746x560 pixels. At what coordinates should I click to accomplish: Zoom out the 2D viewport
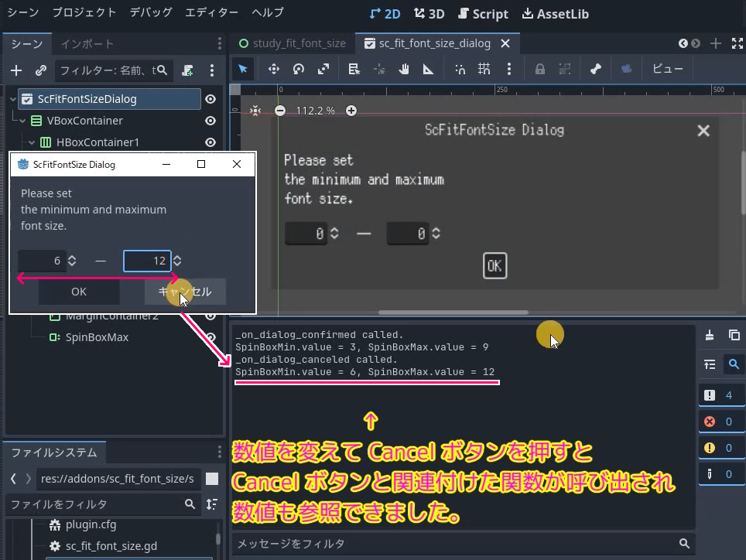(x=280, y=111)
